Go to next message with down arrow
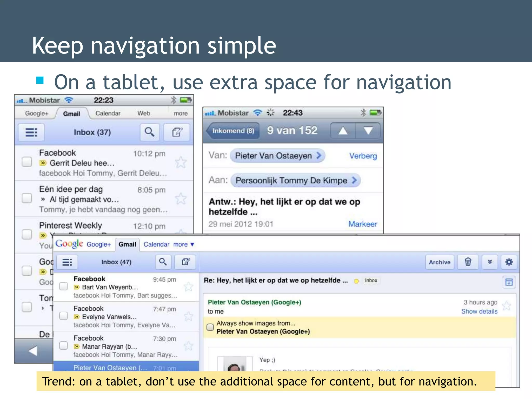This screenshot has width=532, height=399. [x=368, y=130]
